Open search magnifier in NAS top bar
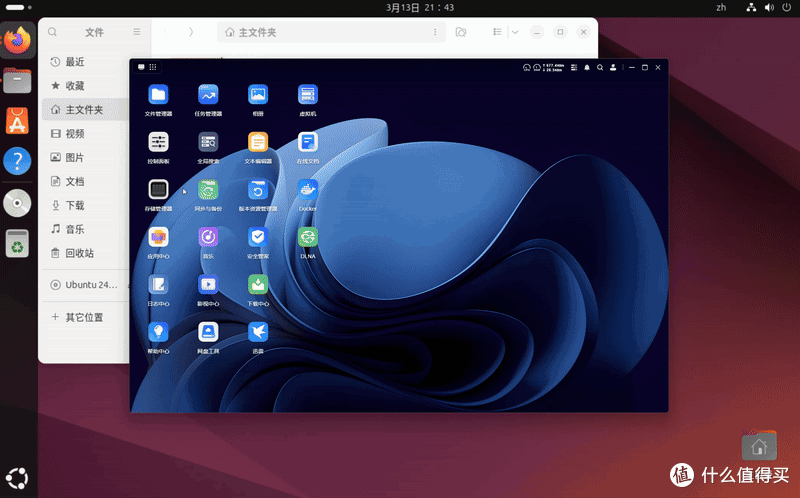Viewport: 800px width, 498px height. pos(600,67)
